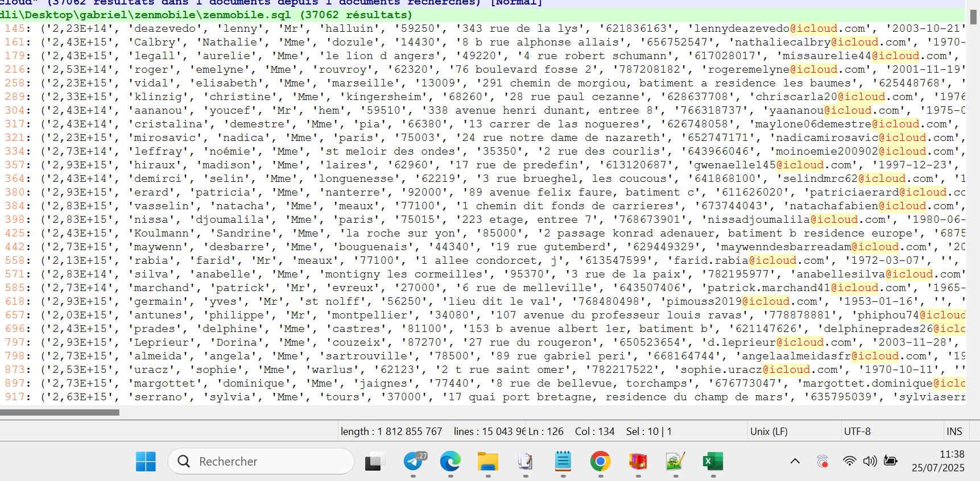Toggle the INS insert mode indicator
This screenshot has width=980, height=481.
click(954, 432)
